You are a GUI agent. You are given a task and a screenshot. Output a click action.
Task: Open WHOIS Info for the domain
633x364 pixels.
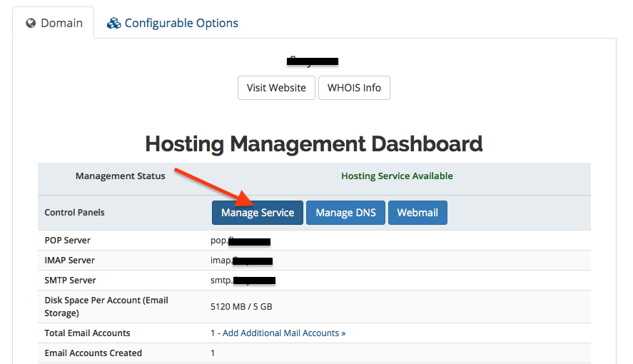[x=354, y=88]
